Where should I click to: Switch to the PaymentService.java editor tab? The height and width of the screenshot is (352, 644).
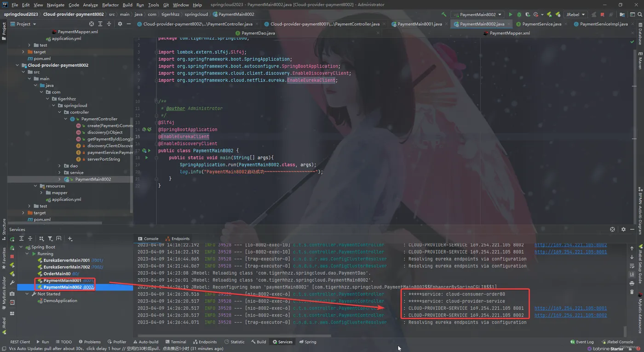coord(541,24)
